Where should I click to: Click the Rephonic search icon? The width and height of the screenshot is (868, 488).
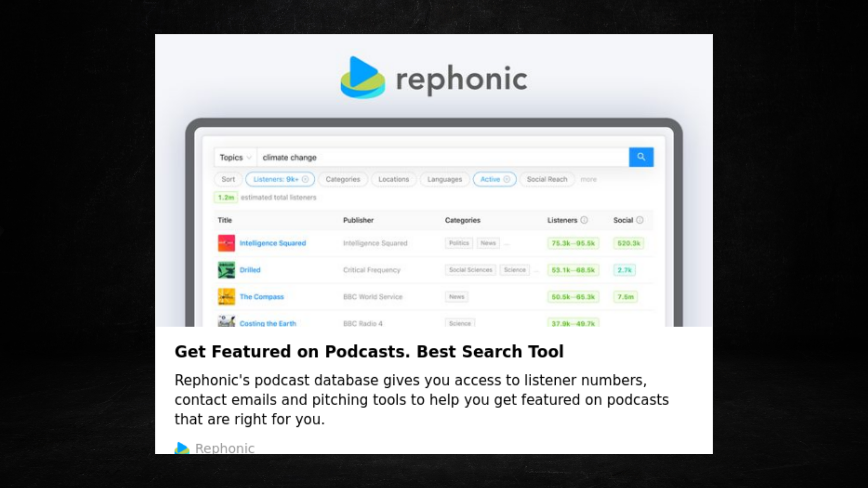pos(641,157)
